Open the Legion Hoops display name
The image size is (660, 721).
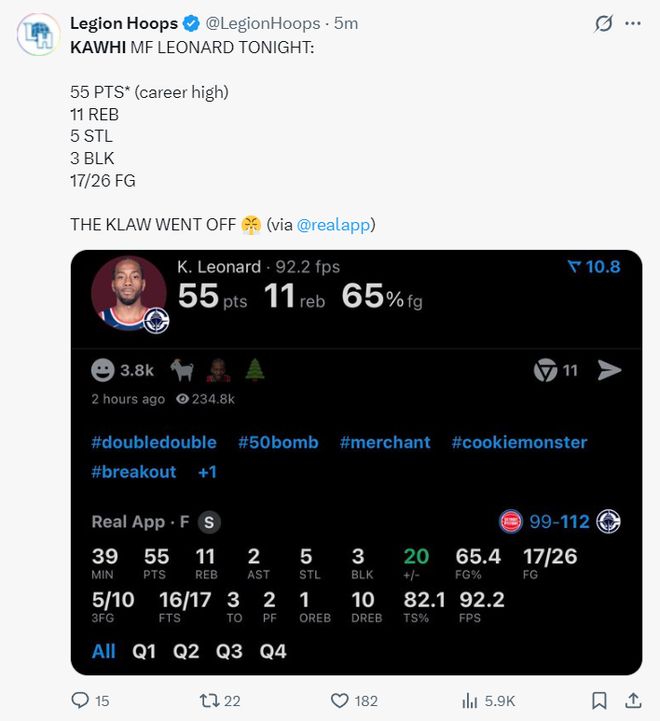[x=124, y=23]
